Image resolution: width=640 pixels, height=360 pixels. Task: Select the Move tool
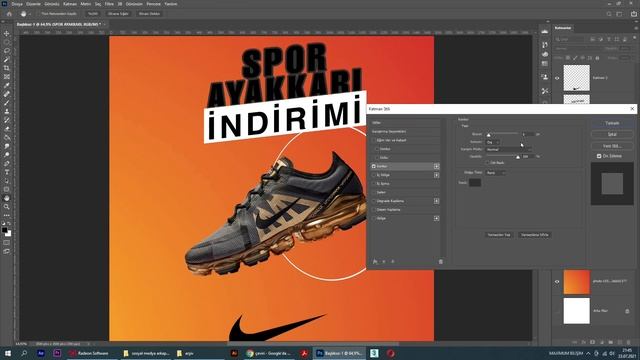point(7,33)
